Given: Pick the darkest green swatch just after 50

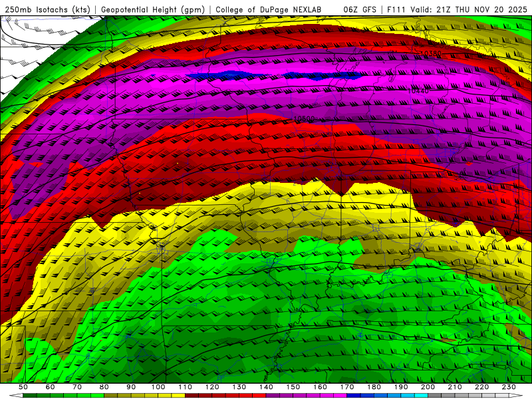Looking at the screenshot, I should click(x=30, y=395).
